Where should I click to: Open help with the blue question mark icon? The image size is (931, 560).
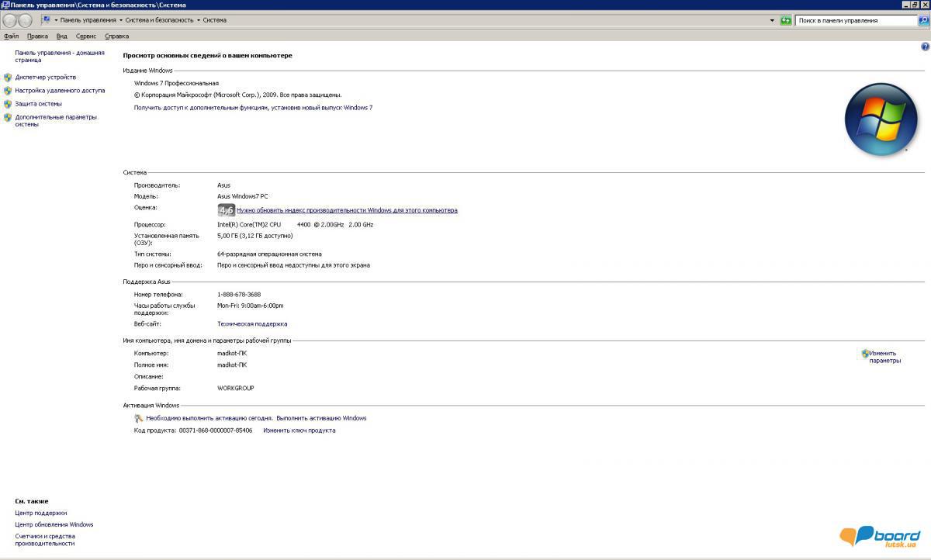pos(924,47)
